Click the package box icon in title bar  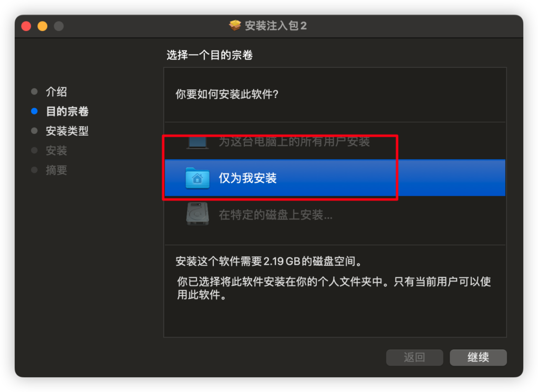[235, 25]
